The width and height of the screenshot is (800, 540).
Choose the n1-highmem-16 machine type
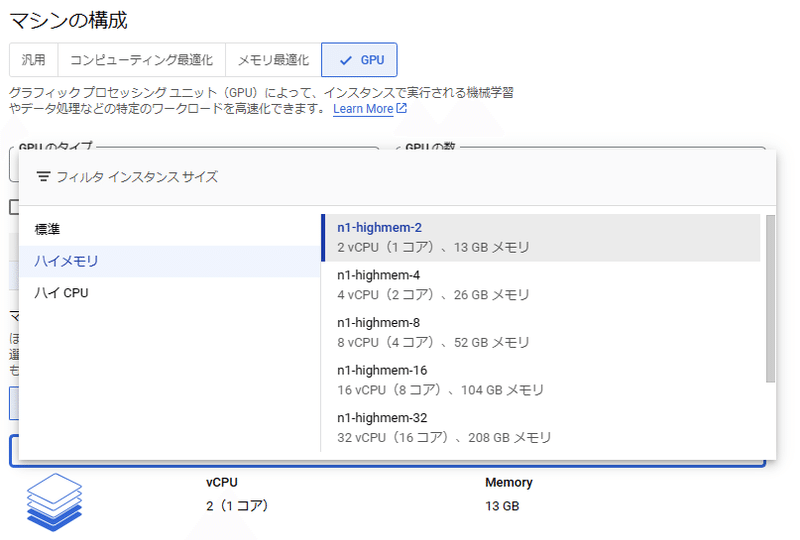coord(541,380)
